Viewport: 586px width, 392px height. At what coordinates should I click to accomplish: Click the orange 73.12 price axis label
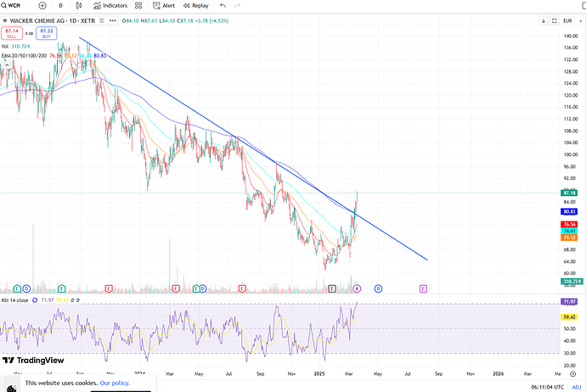click(x=569, y=238)
